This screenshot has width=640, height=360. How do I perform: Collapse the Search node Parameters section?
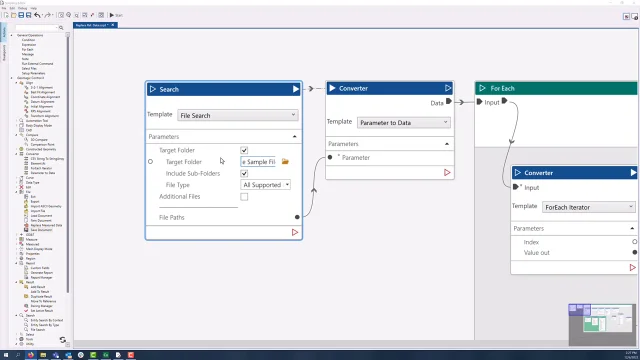point(295,137)
